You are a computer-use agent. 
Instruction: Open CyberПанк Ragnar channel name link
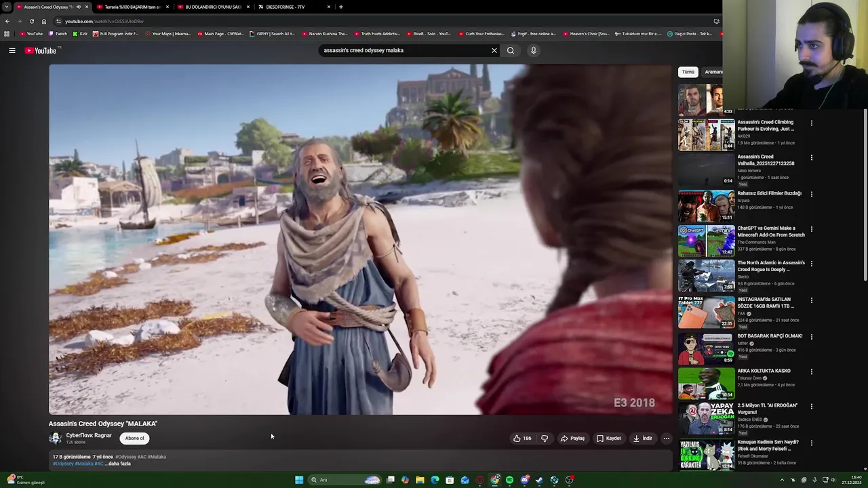[89, 436]
